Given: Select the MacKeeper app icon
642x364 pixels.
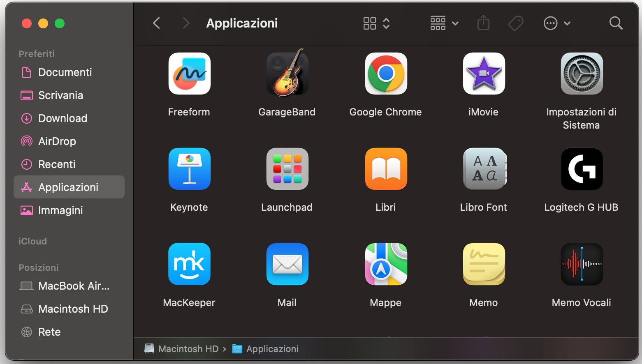Looking at the screenshot, I should [189, 264].
